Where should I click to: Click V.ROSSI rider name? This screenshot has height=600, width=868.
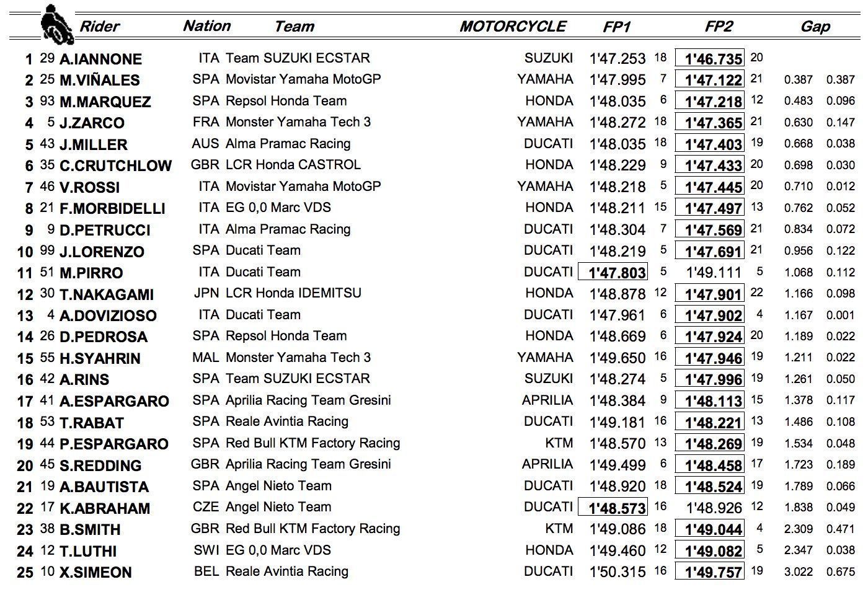89,188
